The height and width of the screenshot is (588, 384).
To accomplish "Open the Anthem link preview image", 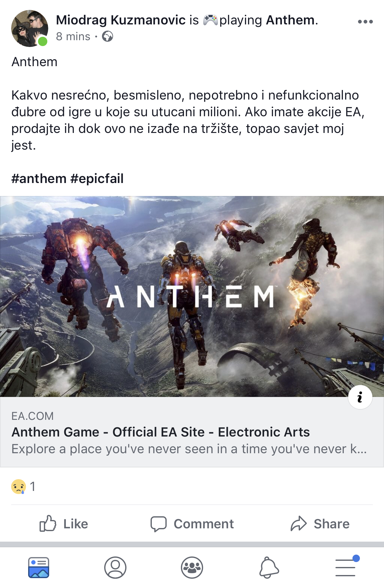I will (x=192, y=296).
